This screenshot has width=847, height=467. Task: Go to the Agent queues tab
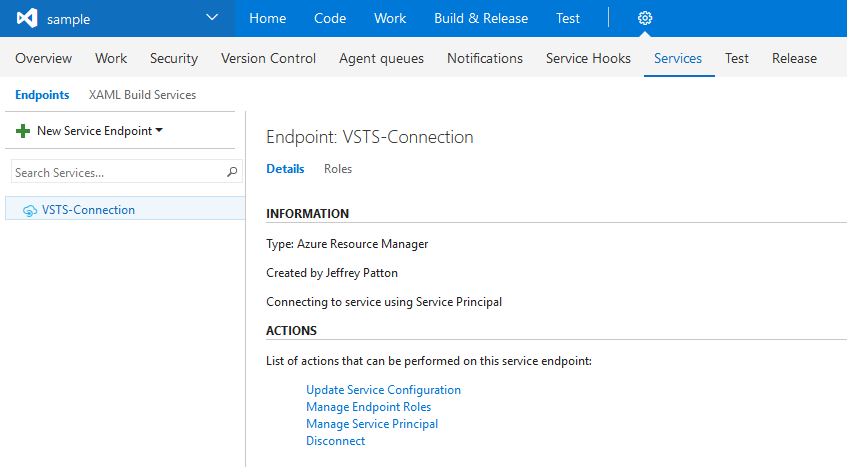(381, 58)
